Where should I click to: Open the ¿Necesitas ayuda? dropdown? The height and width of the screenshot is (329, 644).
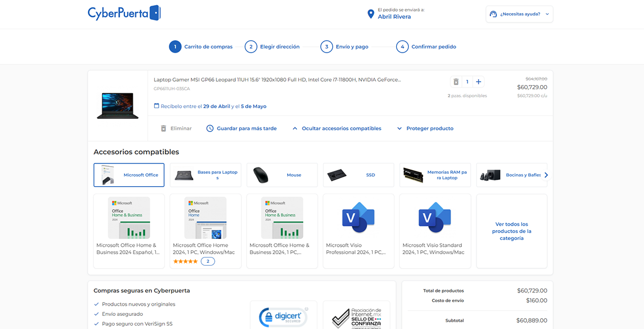[520, 14]
